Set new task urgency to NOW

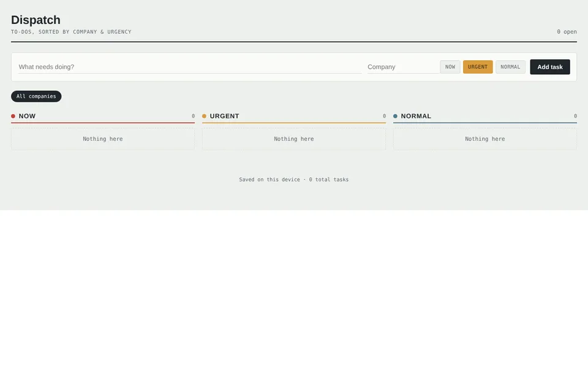pos(450,67)
